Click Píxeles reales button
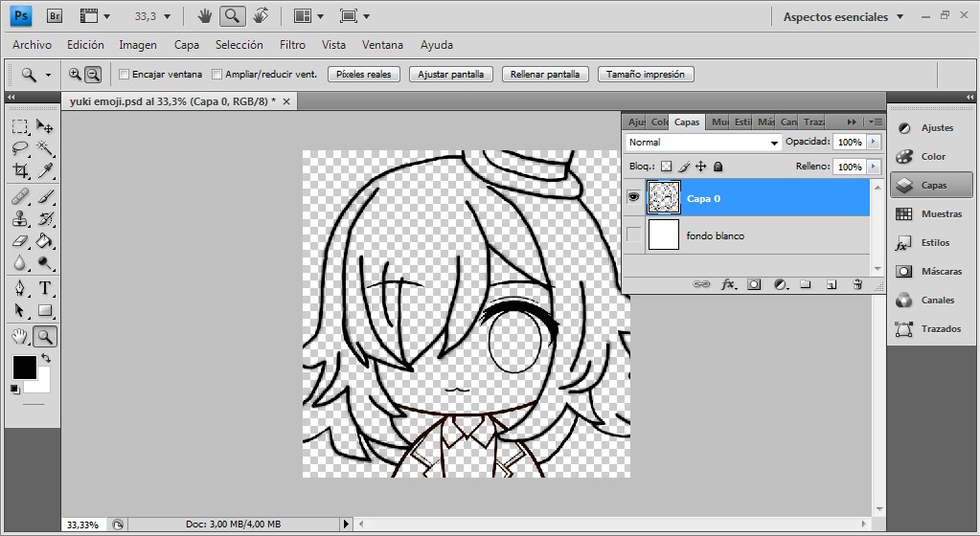 pyautogui.click(x=364, y=75)
